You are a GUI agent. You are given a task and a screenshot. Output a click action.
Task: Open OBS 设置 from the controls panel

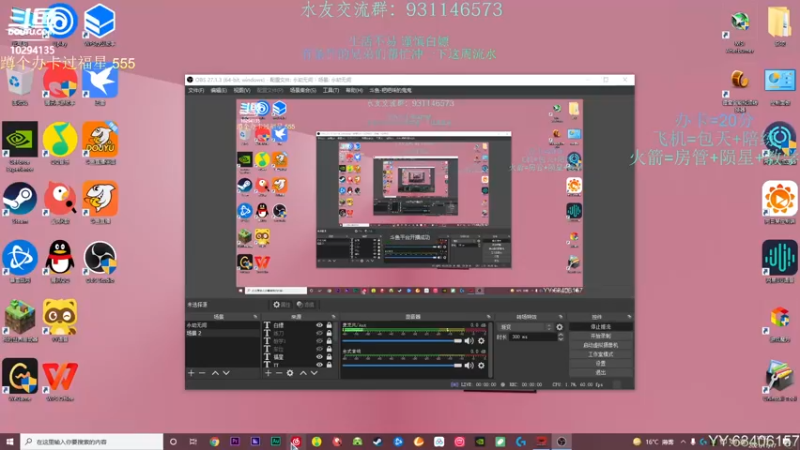(x=601, y=363)
